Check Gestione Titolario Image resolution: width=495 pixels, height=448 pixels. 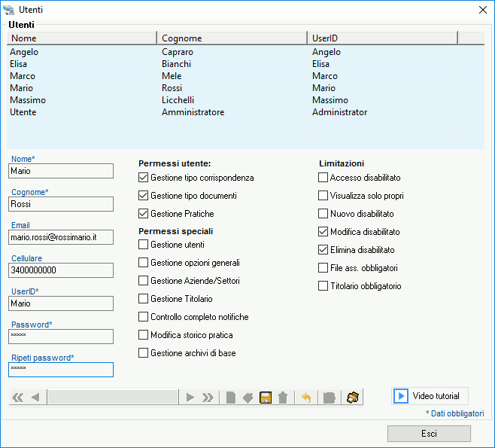(144, 299)
